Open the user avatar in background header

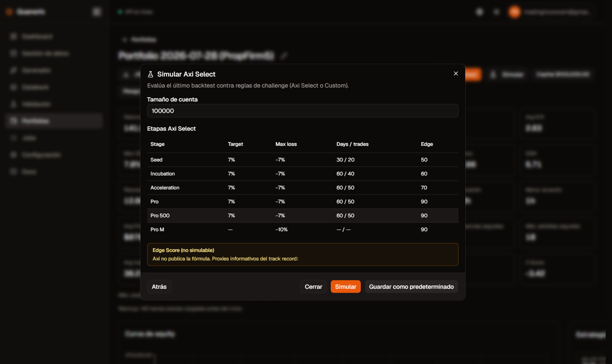(514, 12)
